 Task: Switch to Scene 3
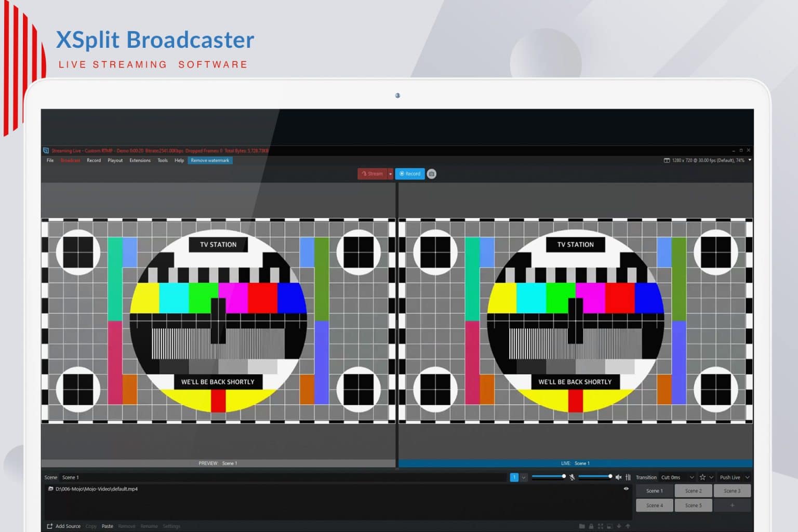(x=733, y=490)
